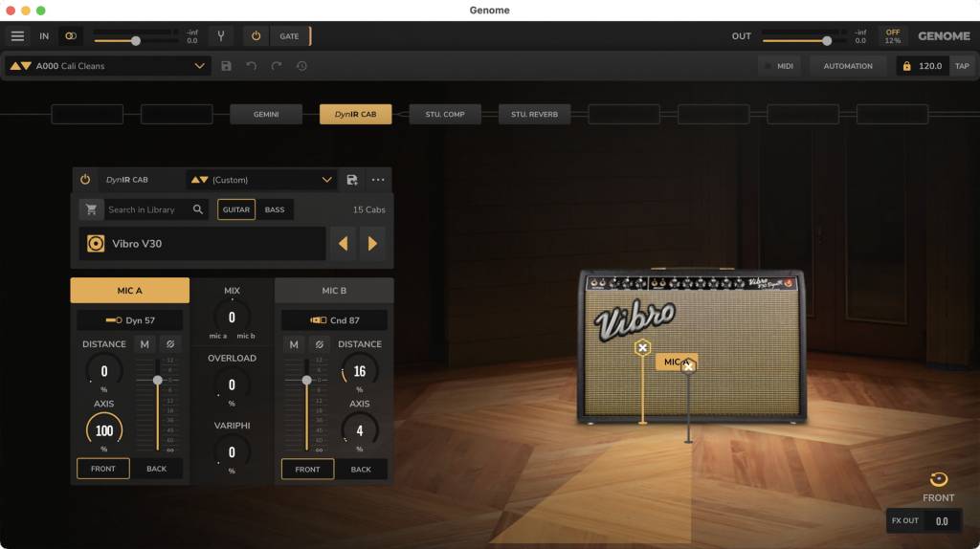Screen dimensions: 980x549
Task: Select the MIC A tab
Action: tap(130, 291)
